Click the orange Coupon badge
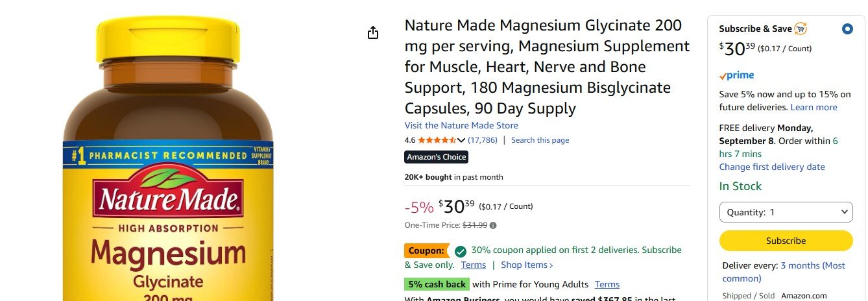 click(x=426, y=250)
